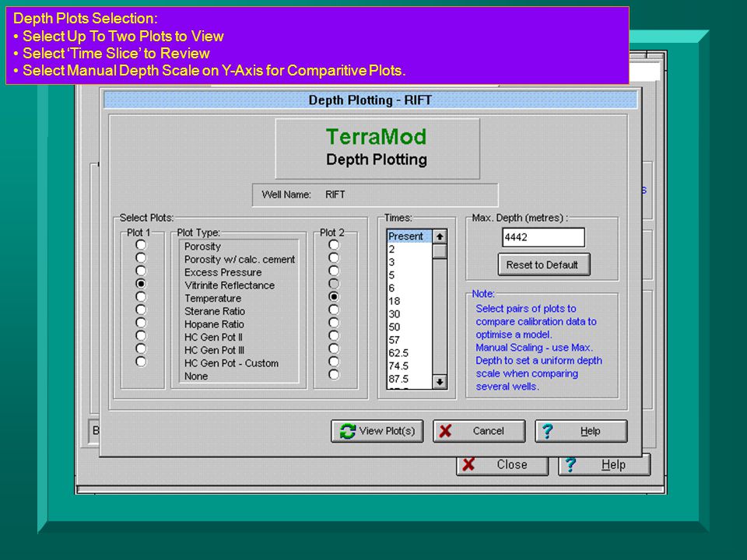This screenshot has height=560, width=747.
Task: Choose Excess Pressure radio in Plot 1 column
Action: [141, 271]
